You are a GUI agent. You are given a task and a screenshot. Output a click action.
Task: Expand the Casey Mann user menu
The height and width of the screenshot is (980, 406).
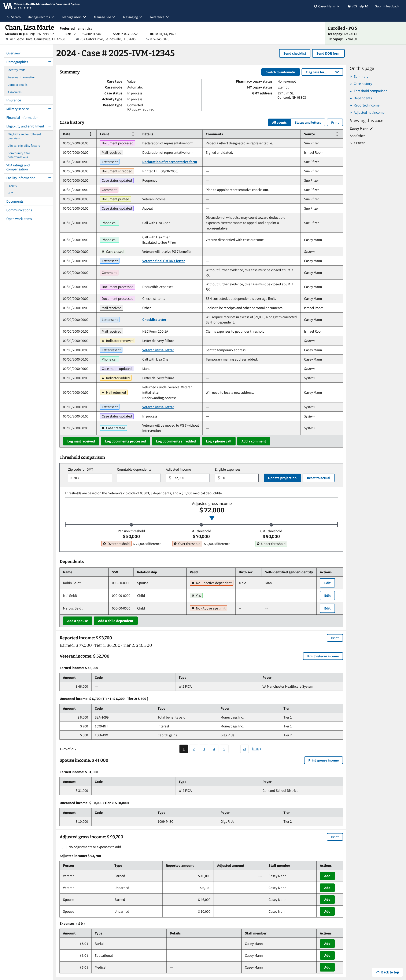(326, 6)
